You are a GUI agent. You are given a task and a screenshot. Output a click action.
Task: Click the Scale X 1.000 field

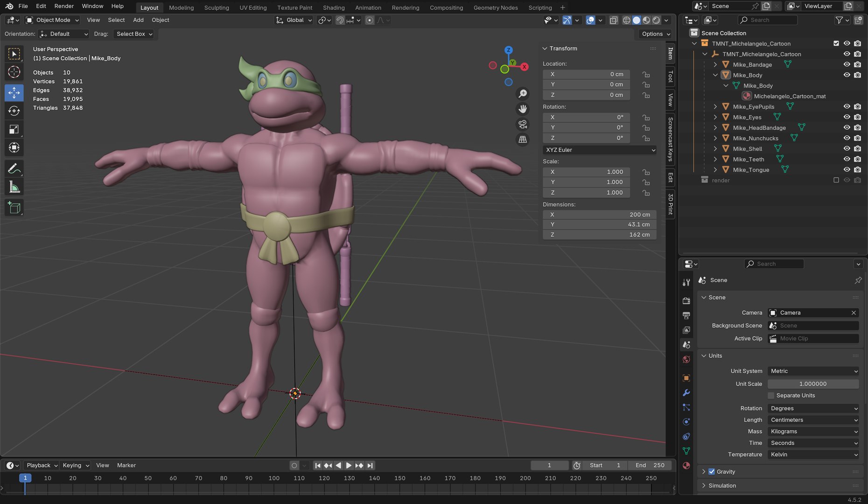point(587,172)
